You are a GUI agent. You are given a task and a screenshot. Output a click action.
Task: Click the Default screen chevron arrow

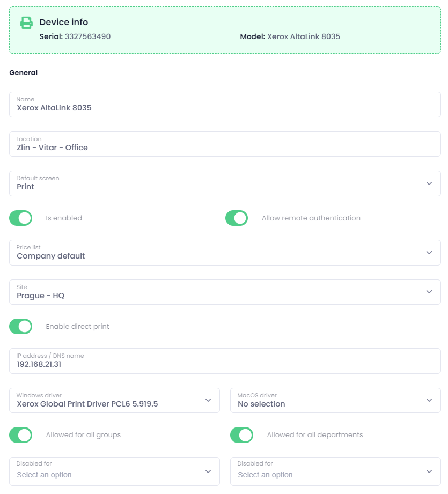[x=429, y=183]
